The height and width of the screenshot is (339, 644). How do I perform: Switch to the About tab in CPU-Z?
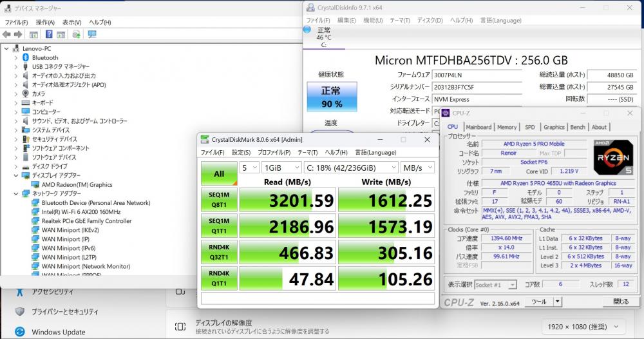tap(599, 127)
